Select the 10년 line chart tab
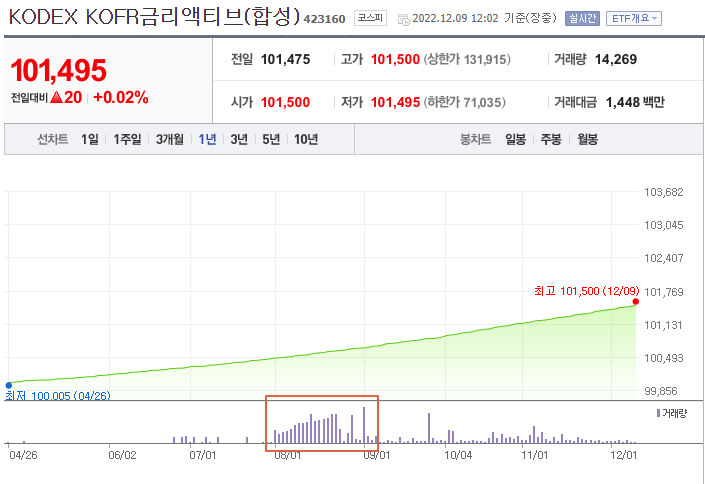 [306, 139]
